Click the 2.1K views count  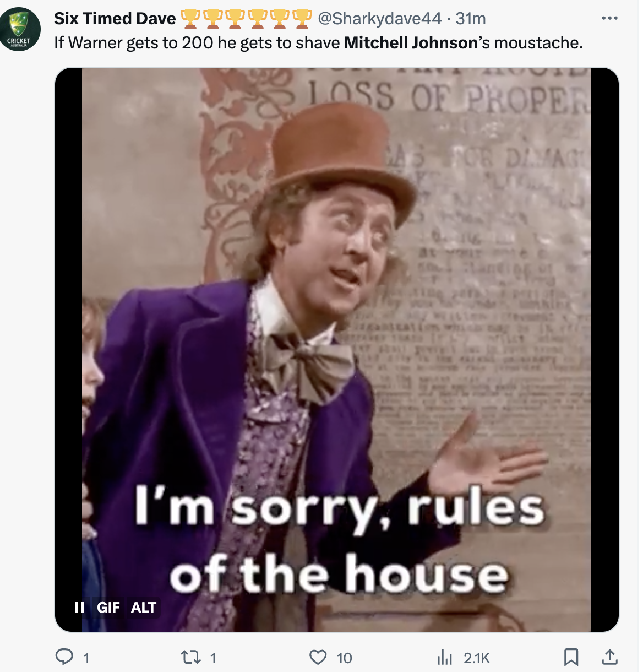477,658
